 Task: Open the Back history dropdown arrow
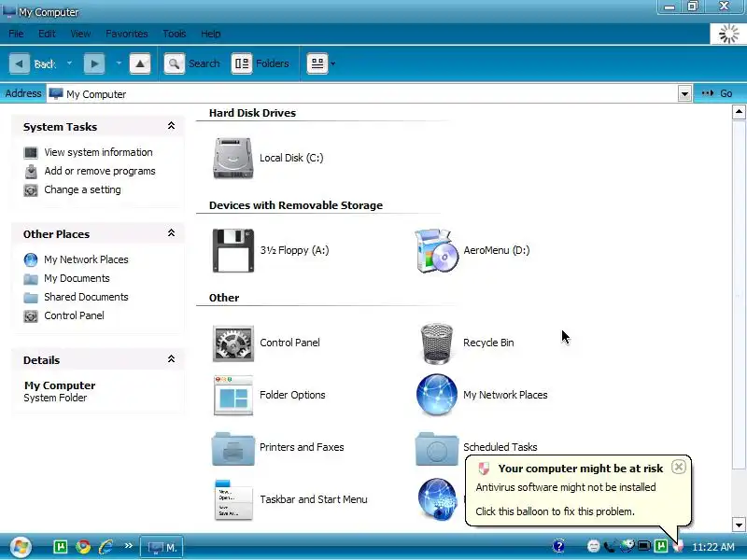69,63
